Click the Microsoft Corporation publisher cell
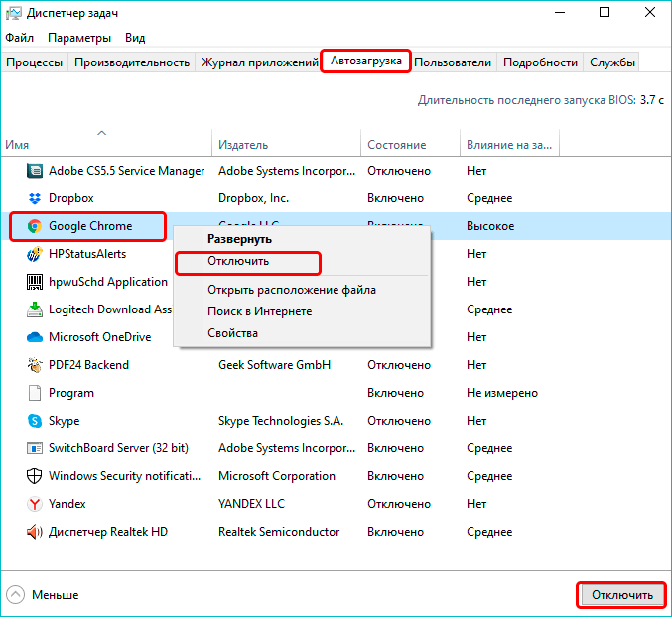672x617 pixels. tap(276, 476)
